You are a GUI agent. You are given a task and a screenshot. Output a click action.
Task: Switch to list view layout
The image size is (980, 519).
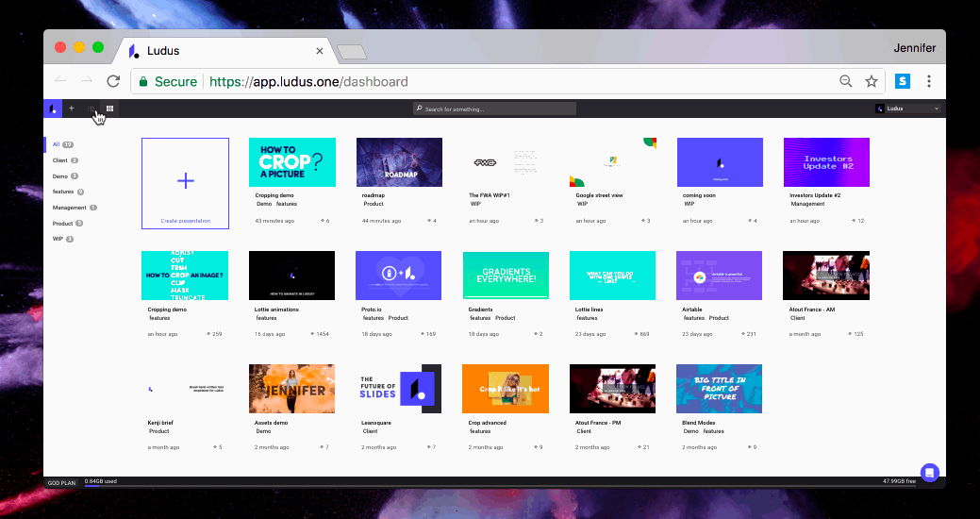[91, 109]
